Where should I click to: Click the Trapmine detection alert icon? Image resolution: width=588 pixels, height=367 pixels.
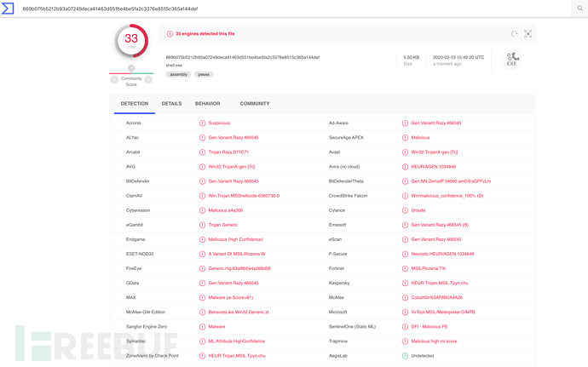coord(405,341)
